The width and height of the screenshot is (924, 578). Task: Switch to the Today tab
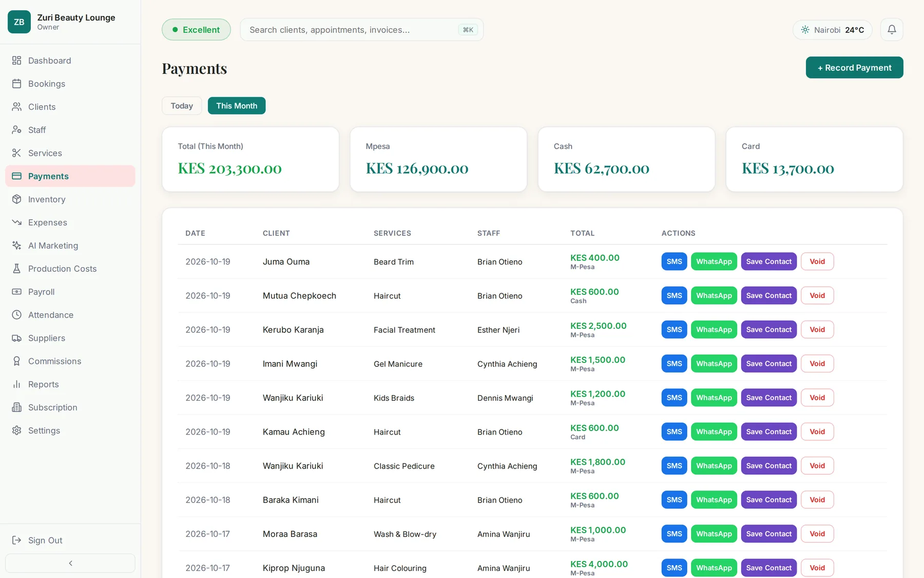pyautogui.click(x=182, y=106)
